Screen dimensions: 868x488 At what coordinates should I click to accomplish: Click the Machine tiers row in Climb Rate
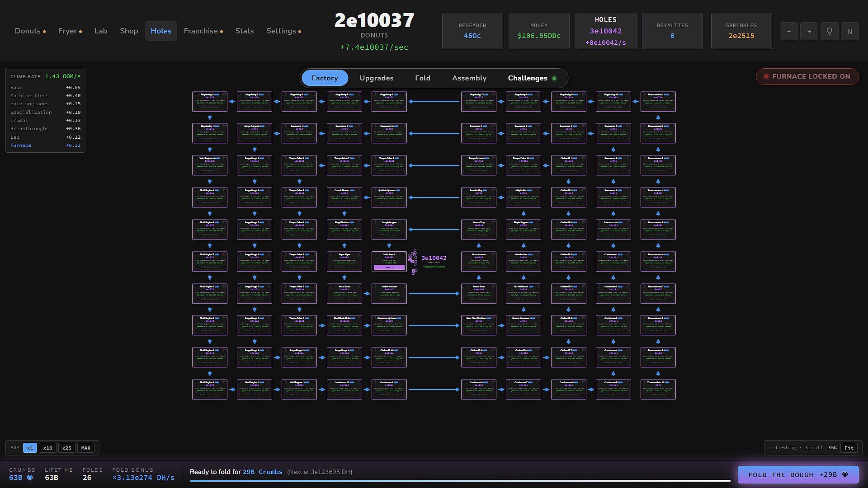45,95
